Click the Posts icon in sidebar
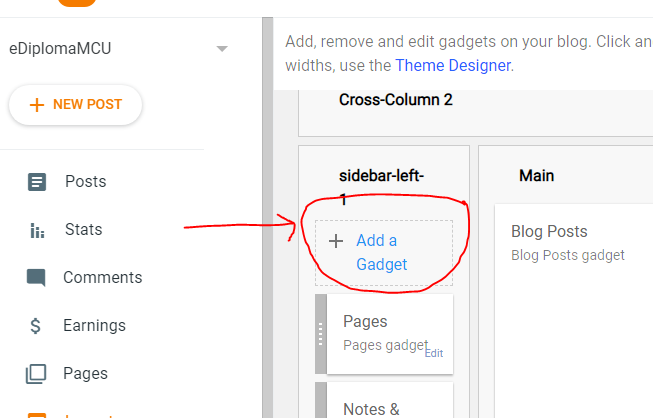Image resolution: width=653 pixels, height=418 pixels. [37, 182]
